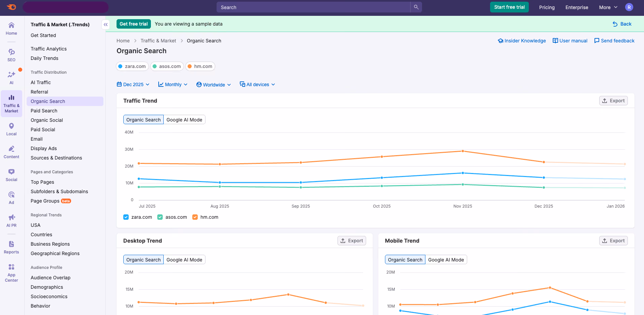Select Organic Search toggle in Mobile Trend
Image resolution: width=644 pixels, height=315 pixels.
pyautogui.click(x=405, y=259)
